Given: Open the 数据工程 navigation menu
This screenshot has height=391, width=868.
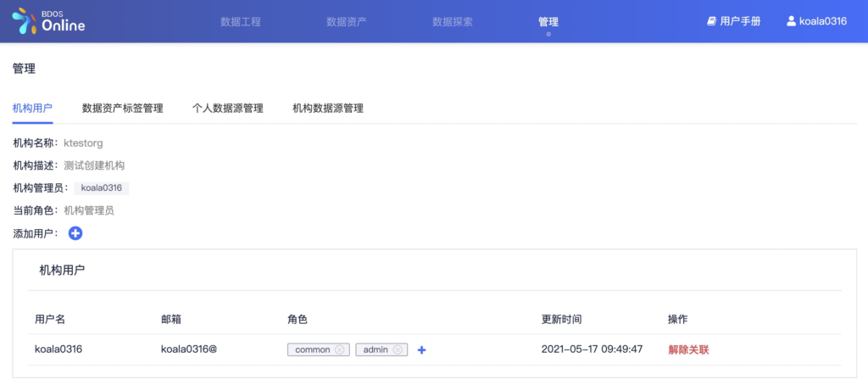Looking at the screenshot, I should pos(240,21).
